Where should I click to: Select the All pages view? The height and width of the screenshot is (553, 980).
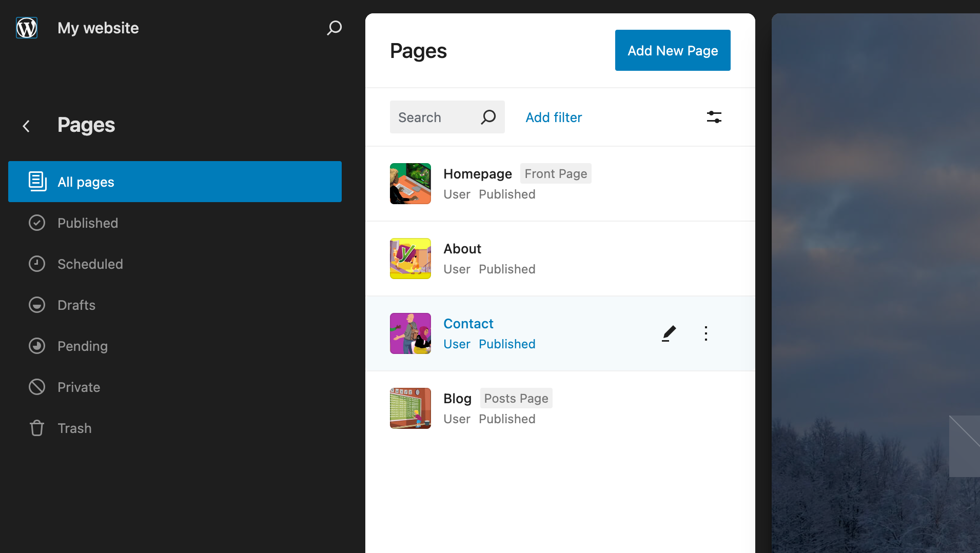pos(175,182)
